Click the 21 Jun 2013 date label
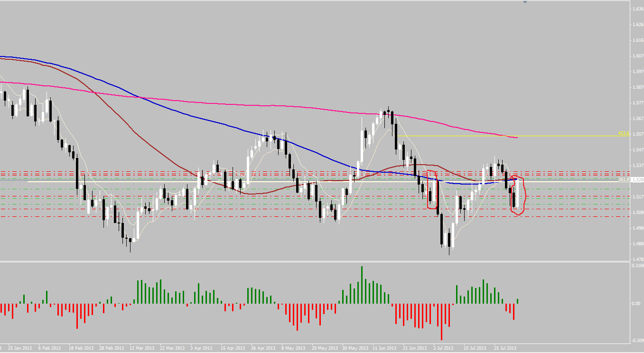 (415, 348)
